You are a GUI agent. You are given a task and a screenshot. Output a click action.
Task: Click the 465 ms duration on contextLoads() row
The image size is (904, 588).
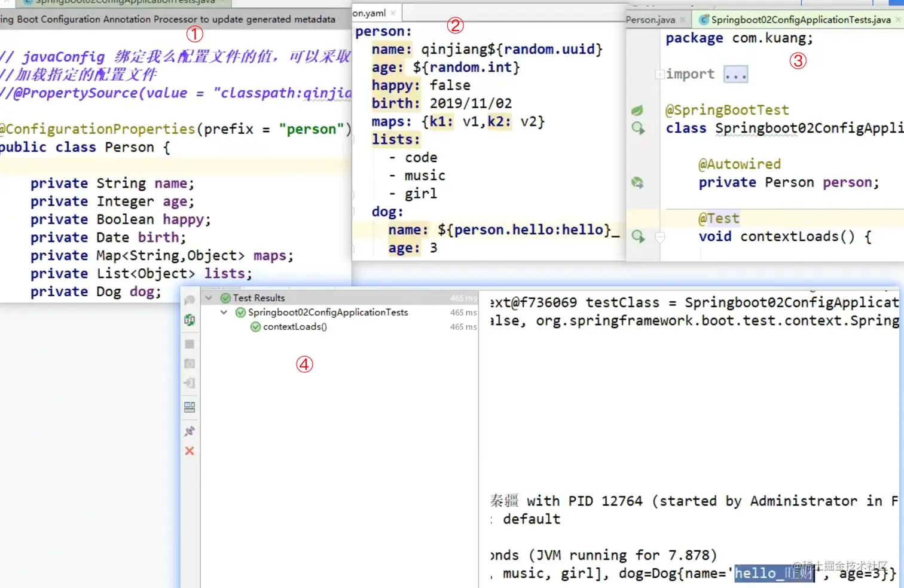point(463,327)
